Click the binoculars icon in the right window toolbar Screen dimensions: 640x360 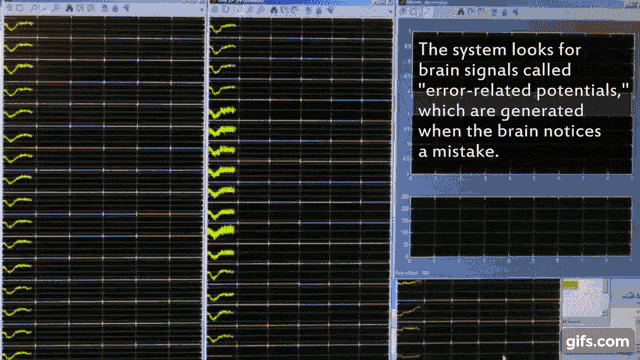pos(461,12)
